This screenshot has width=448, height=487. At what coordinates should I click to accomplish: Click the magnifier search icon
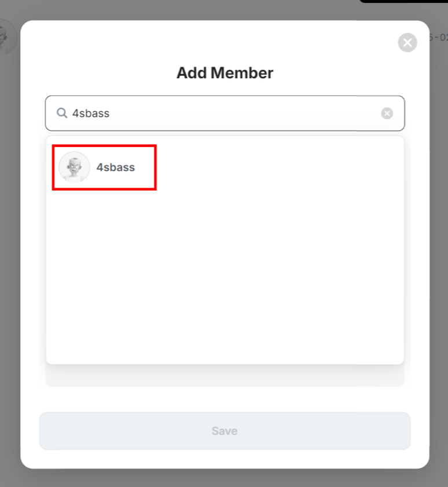click(x=61, y=113)
